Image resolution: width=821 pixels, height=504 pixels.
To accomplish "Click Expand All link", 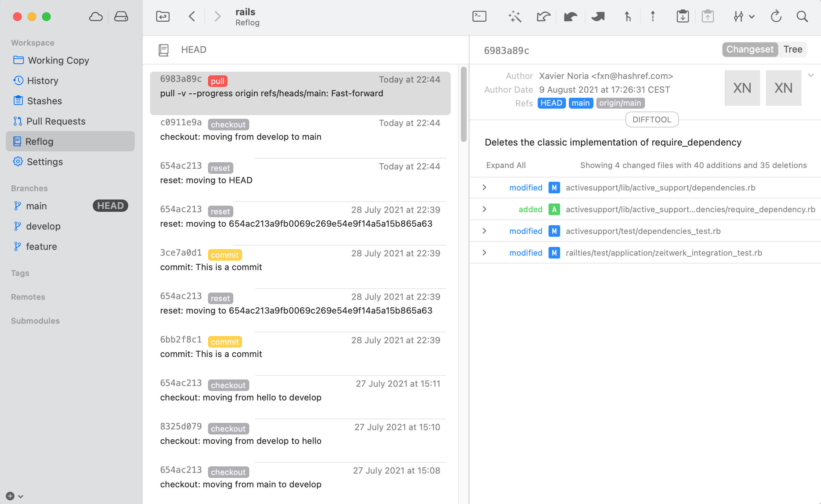I will [506, 165].
